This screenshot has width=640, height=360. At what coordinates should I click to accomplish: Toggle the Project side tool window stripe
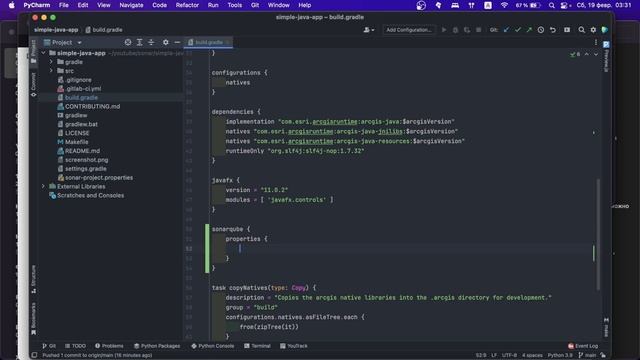coord(33,52)
